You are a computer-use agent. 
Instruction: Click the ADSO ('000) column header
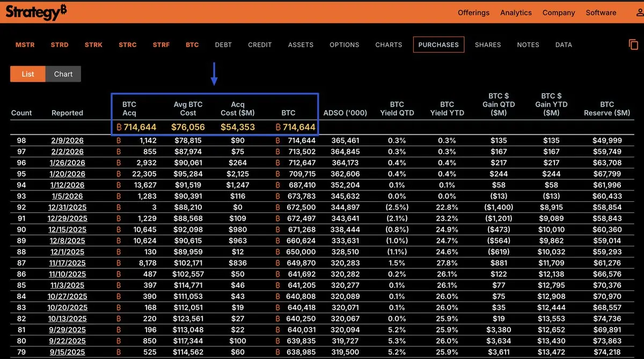pyautogui.click(x=345, y=113)
